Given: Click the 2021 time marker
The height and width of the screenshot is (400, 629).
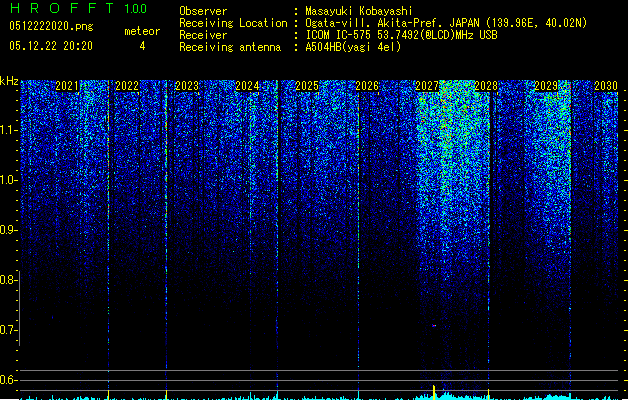Looking at the screenshot, I should 67,86.
